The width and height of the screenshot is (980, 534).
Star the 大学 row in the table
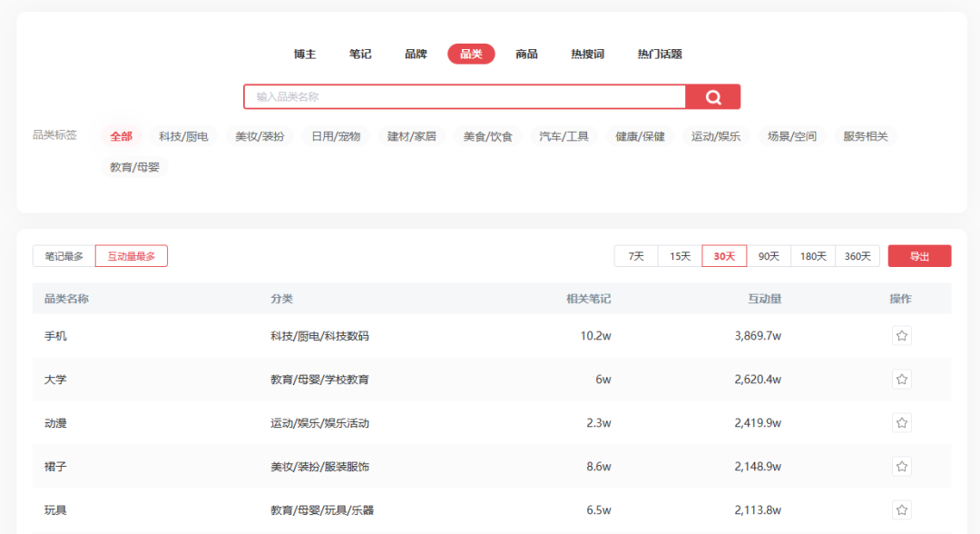tap(901, 379)
